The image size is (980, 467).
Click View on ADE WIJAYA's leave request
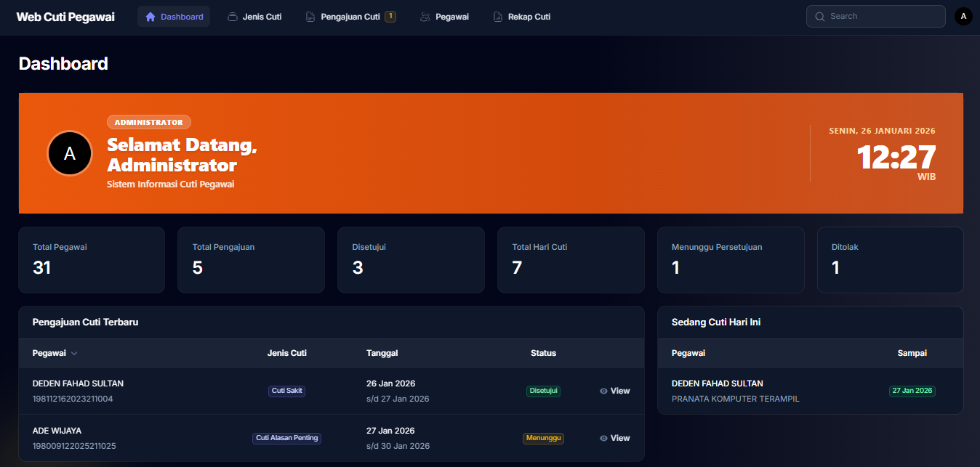pyautogui.click(x=615, y=438)
